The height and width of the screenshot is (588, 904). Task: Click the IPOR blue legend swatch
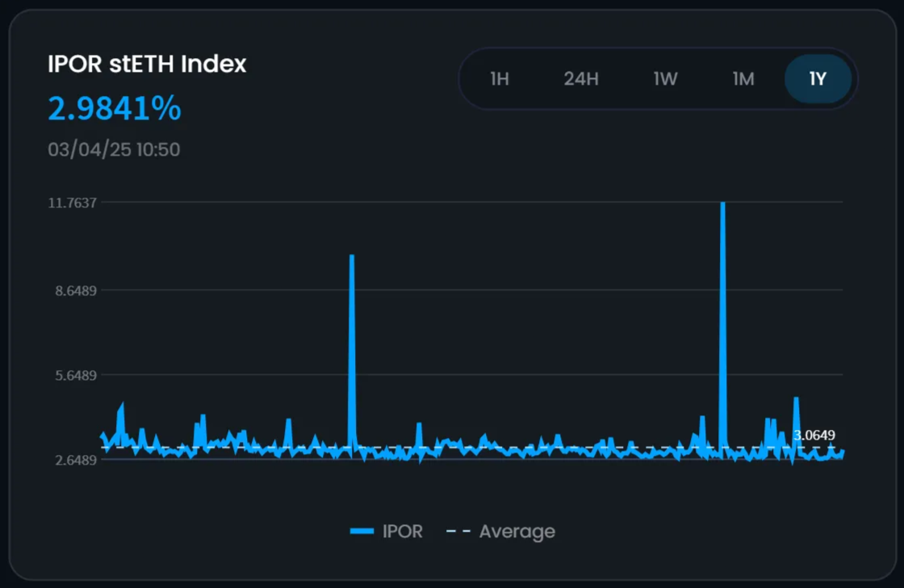(x=362, y=531)
